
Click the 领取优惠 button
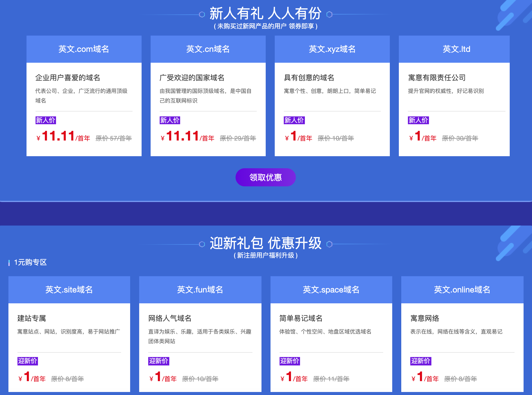pos(265,177)
